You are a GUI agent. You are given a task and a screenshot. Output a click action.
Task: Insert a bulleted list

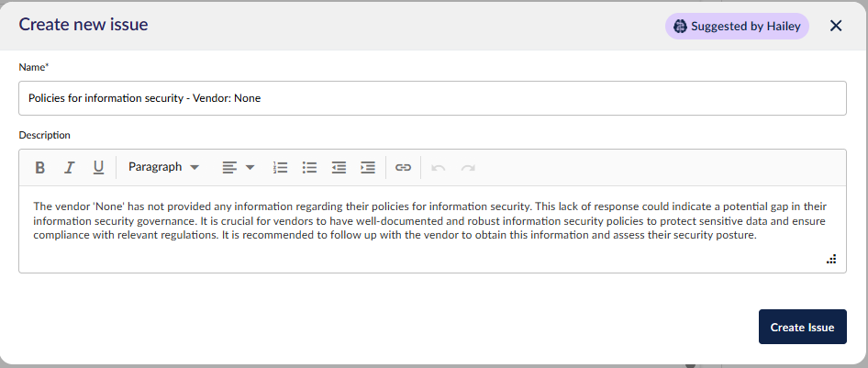(309, 167)
